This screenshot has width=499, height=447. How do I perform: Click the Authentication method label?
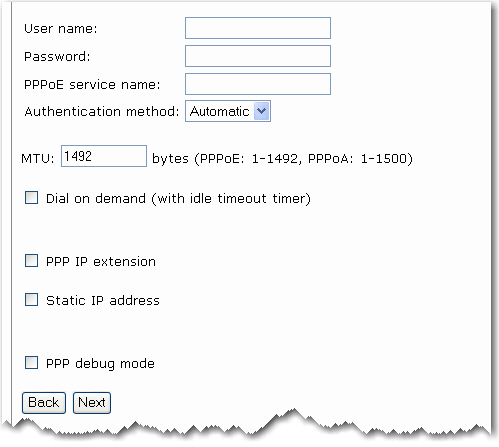tap(102, 111)
